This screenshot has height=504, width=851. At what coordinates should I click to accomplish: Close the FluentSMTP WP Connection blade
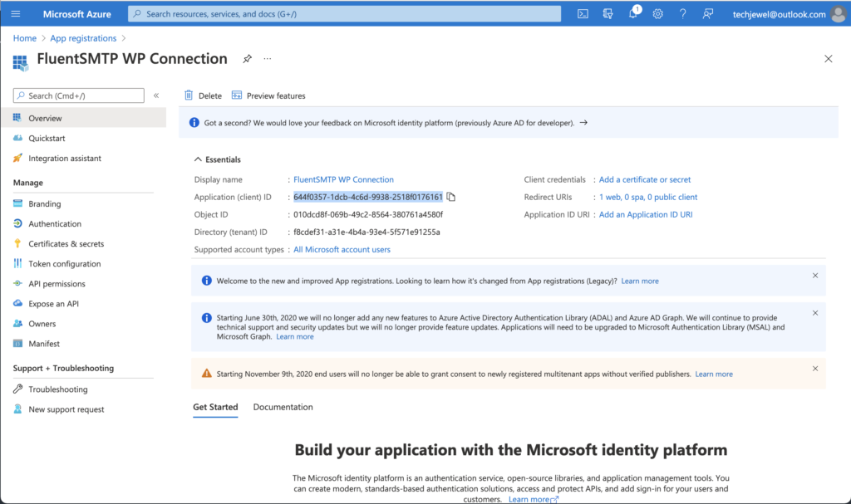pos(829,59)
